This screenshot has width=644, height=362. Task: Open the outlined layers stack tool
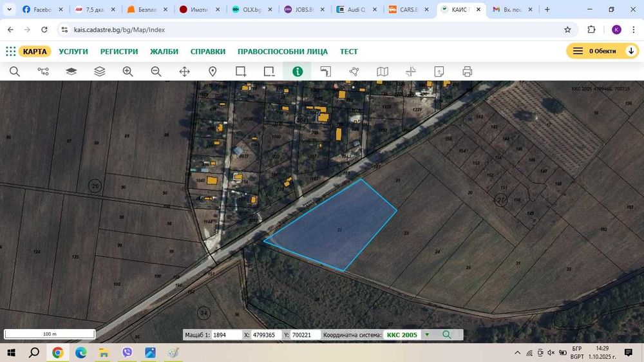click(x=100, y=71)
